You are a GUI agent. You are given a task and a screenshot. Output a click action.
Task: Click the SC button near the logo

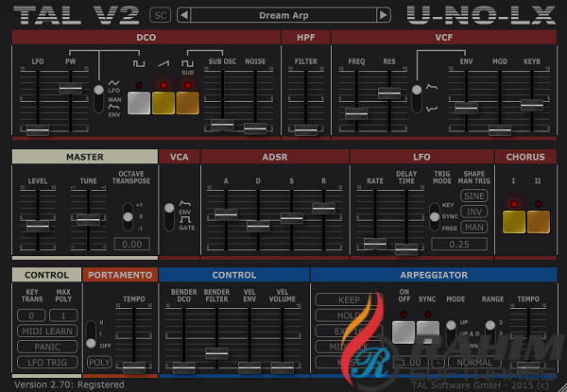(x=161, y=15)
